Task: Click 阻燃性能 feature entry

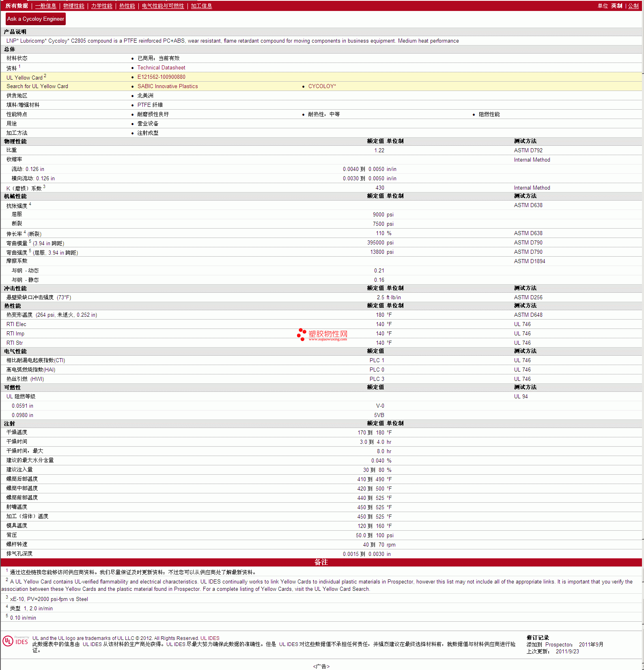Action: 489,115
